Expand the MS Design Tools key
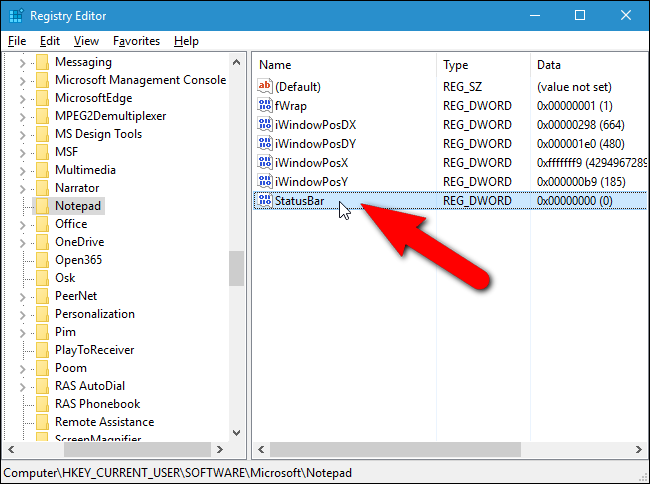The image size is (650, 484). (x=22, y=135)
